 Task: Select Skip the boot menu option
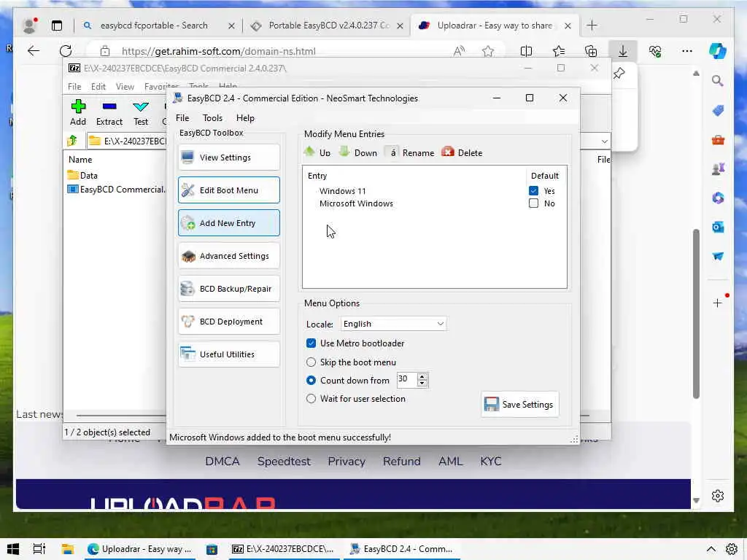point(311,362)
